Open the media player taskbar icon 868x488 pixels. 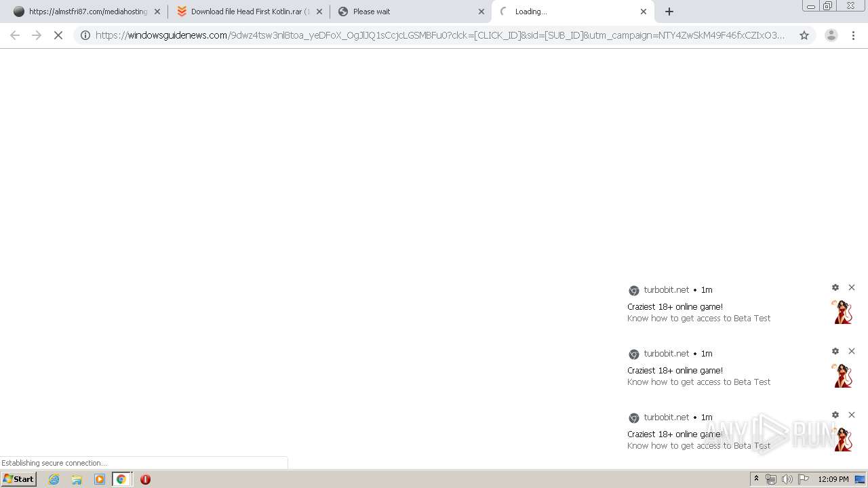100,479
